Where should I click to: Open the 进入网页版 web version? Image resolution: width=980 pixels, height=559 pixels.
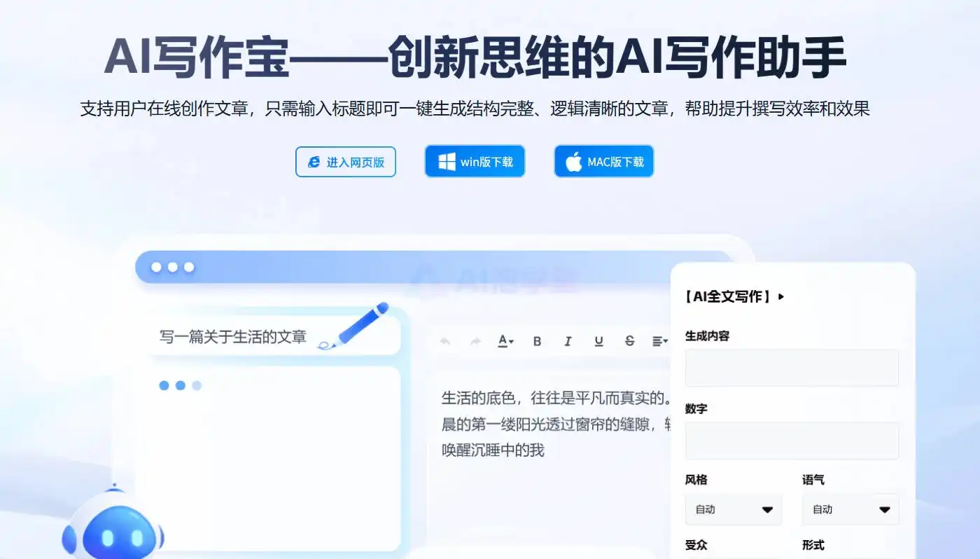(346, 162)
